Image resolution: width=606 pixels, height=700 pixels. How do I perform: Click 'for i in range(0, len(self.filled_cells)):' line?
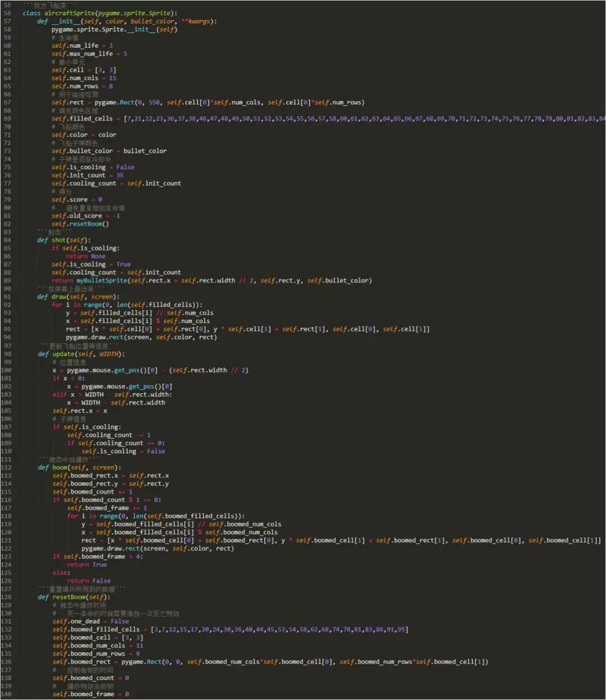click(127, 305)
